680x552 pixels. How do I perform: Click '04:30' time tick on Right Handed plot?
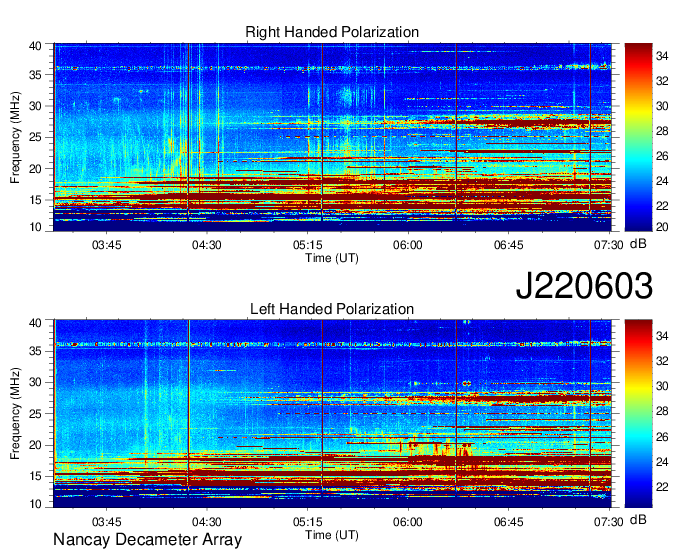click(x=206, y=245)
